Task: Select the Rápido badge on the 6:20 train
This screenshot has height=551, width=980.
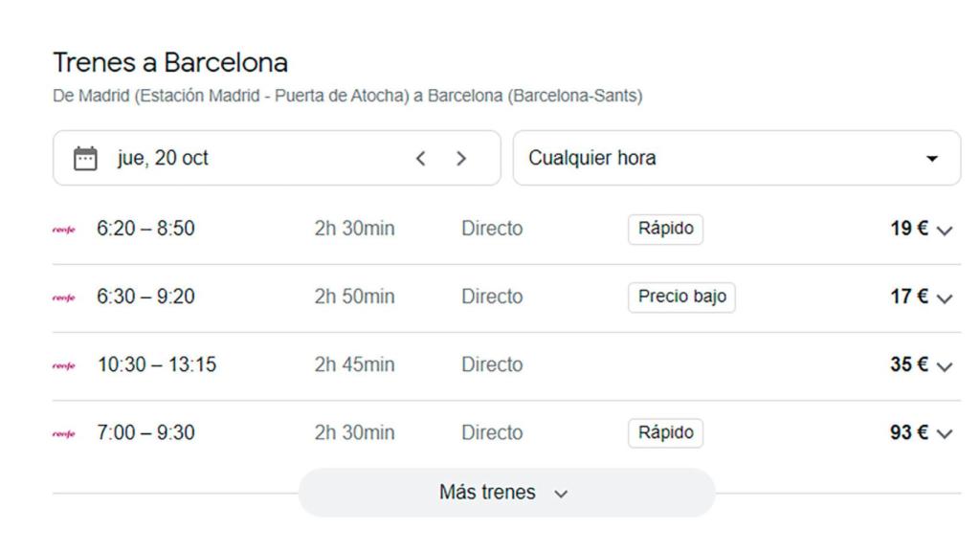Action: coord(665,228)
